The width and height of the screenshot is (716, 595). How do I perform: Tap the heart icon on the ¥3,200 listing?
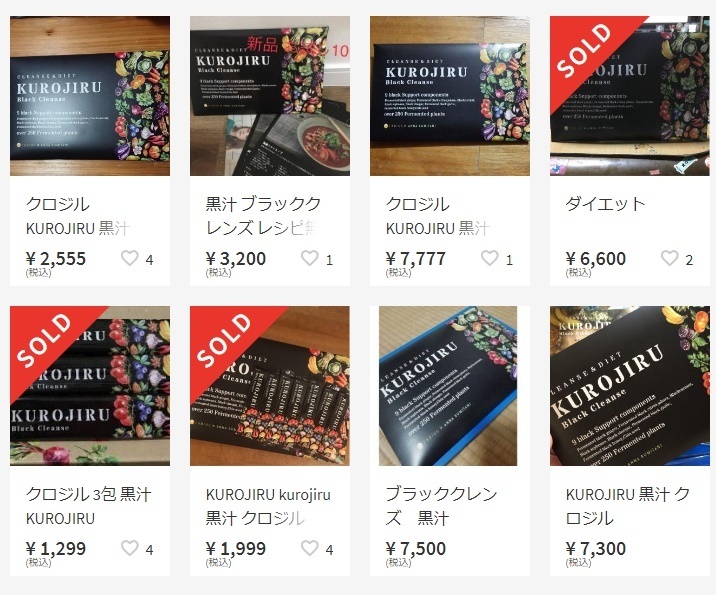click(310, 258)
